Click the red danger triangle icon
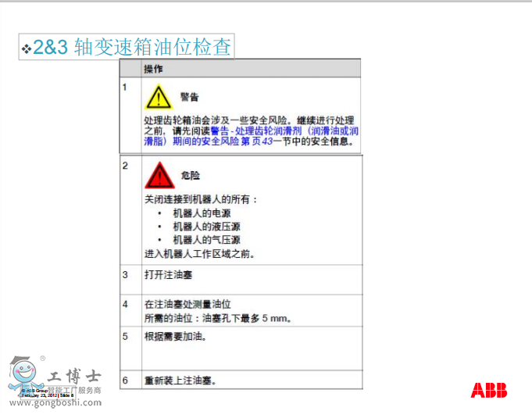The image size is (532, 418). pyautogui.click(x=158, y=176)
